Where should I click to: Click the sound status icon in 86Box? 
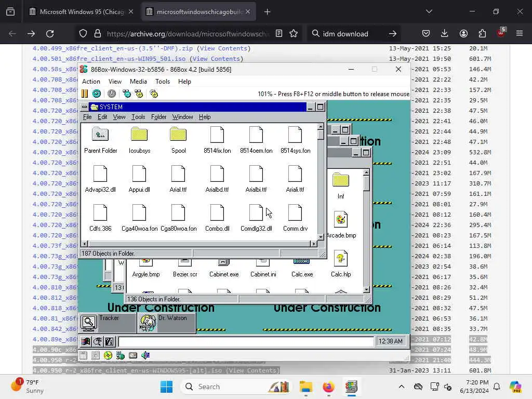pos(145,355)
